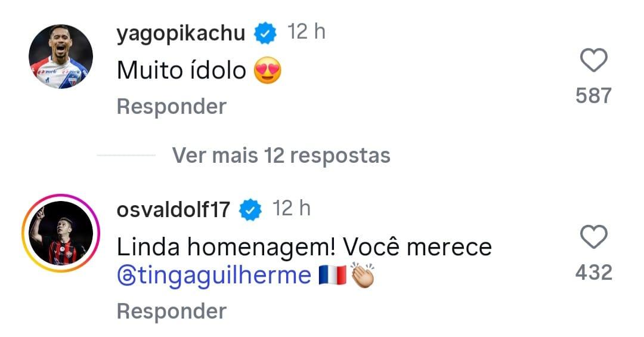Select the Linda homenagem comment text
The width and height of the screenshot is (644, 337).
click(x=304, y=248)
